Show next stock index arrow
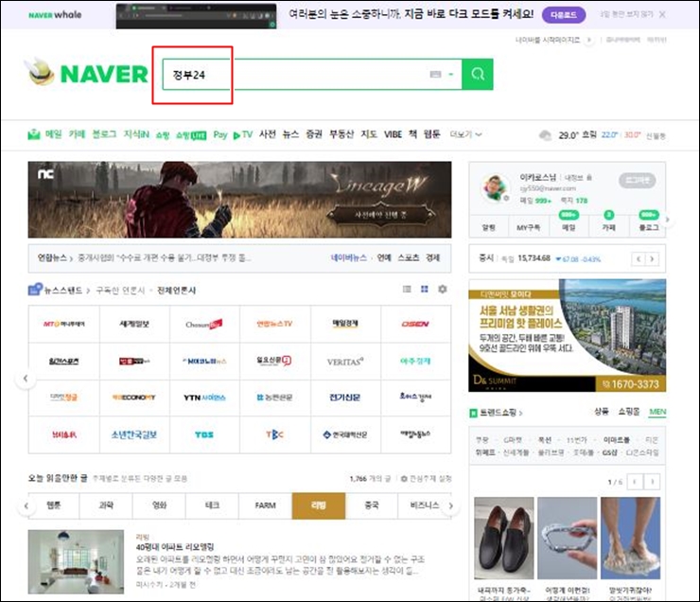The height and width of the screenshot is (602, 700). click(652, 259)
